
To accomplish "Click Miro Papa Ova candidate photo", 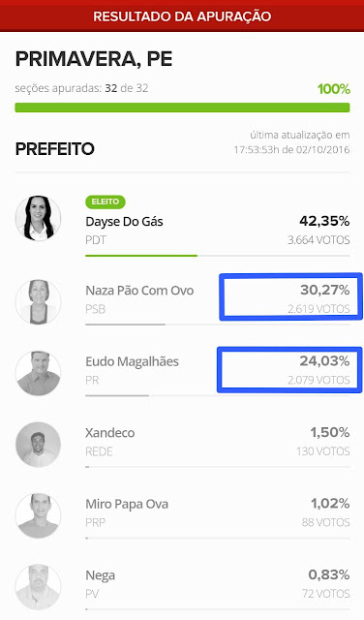I will tap(38, 515).
